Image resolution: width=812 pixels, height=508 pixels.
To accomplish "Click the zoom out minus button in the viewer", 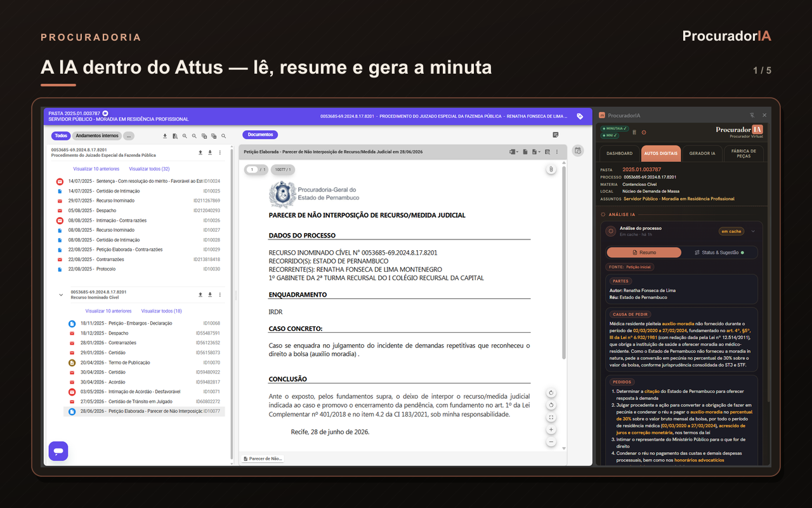I will (x=551, y=442).
